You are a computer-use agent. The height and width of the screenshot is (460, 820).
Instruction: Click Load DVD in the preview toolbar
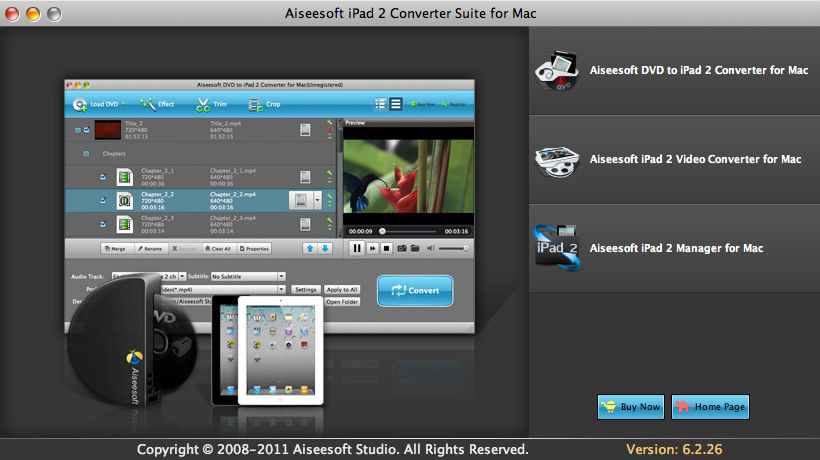[96, 104]
